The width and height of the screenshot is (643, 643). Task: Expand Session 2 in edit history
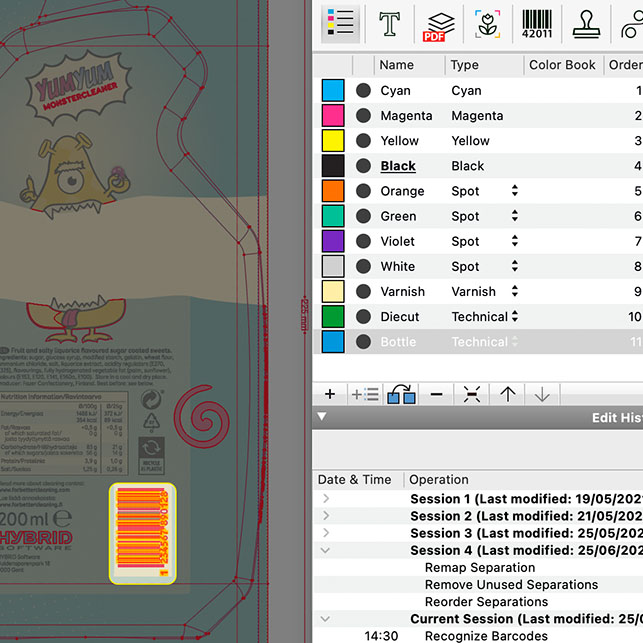tap(326, 515)
